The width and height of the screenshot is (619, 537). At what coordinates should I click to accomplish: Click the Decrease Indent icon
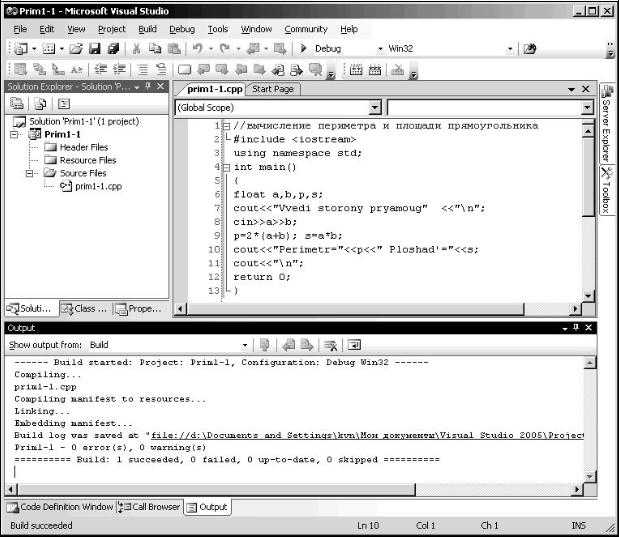pyautogui.click(x=101, y=69)
